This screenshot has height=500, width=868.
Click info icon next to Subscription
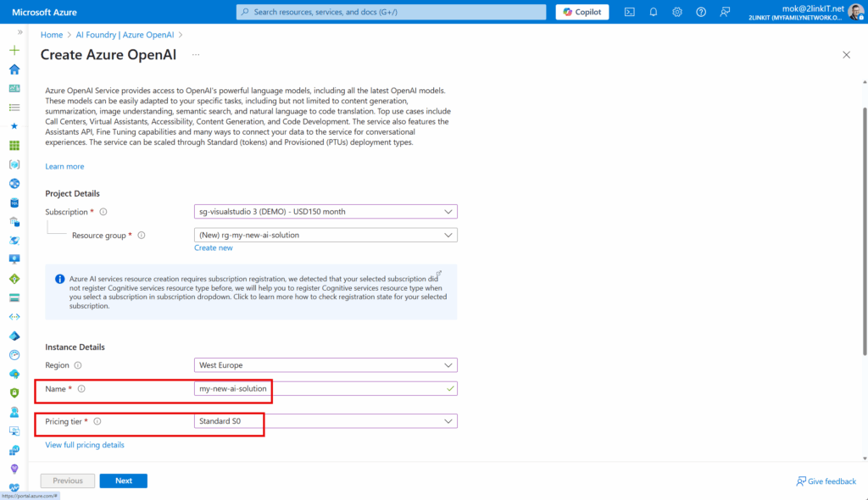click(x=103, y=212)
